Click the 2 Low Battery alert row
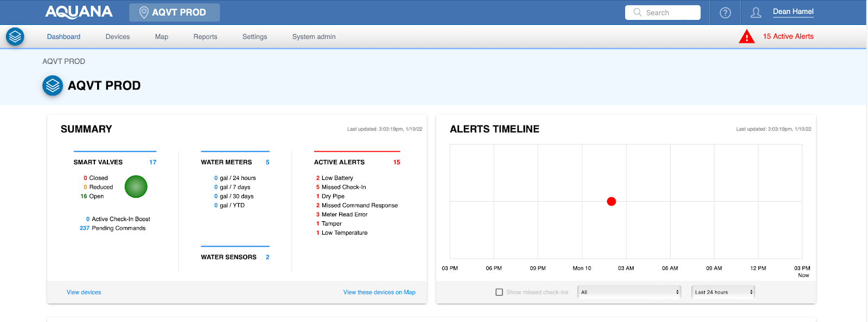The image size is (868, 322). pos(335,178)
